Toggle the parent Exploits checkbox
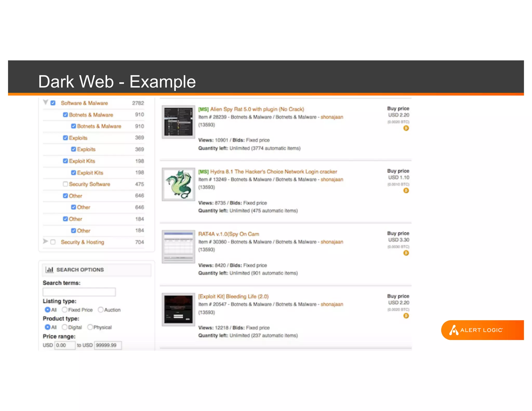This screenshot has width=532, height=411. [x=65, y=138]
